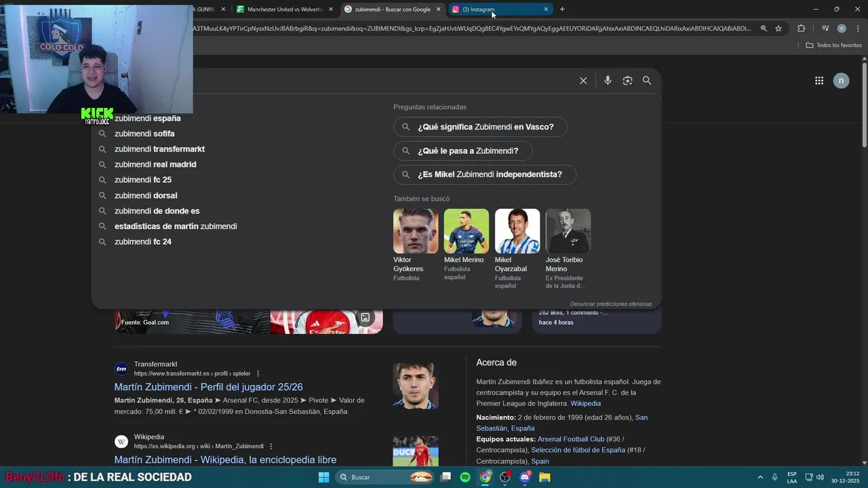Open the Windows Start menu

pyautogui.click(x=323, y=477)
